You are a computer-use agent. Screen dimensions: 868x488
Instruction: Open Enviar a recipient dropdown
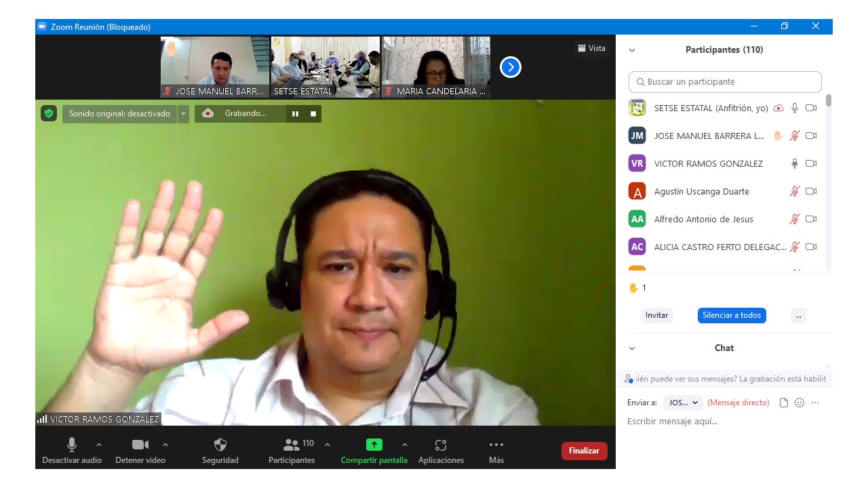(x=683, y=403)
